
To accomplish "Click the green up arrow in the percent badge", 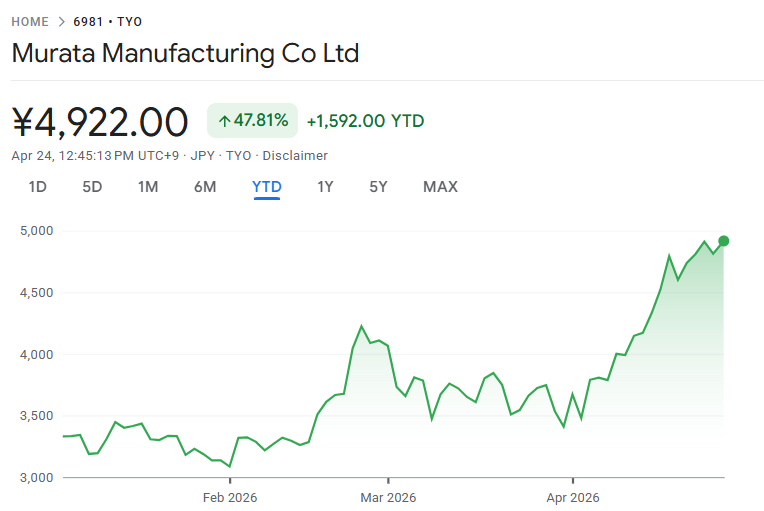I will click(x=225, y=121).
